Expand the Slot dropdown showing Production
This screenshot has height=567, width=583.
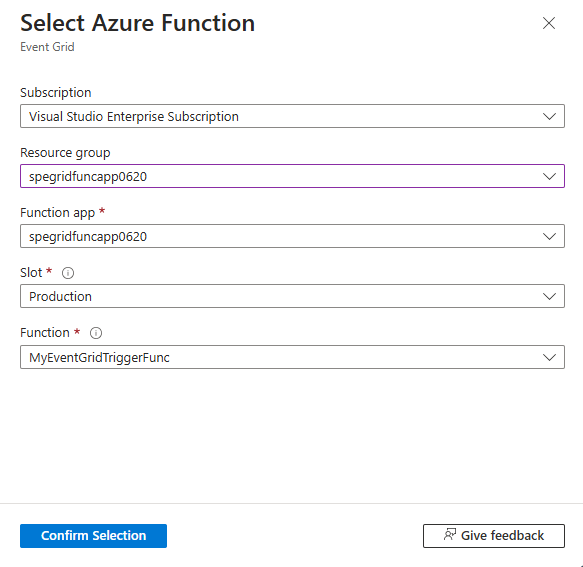click(x=292, y=296)
